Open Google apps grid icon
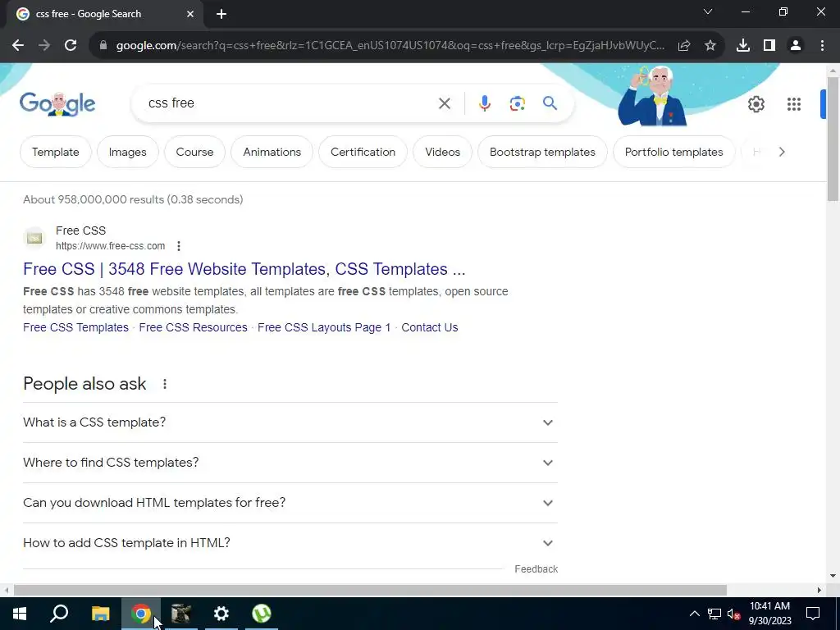Screen dimensions: 840x630 tap(794, 104)
